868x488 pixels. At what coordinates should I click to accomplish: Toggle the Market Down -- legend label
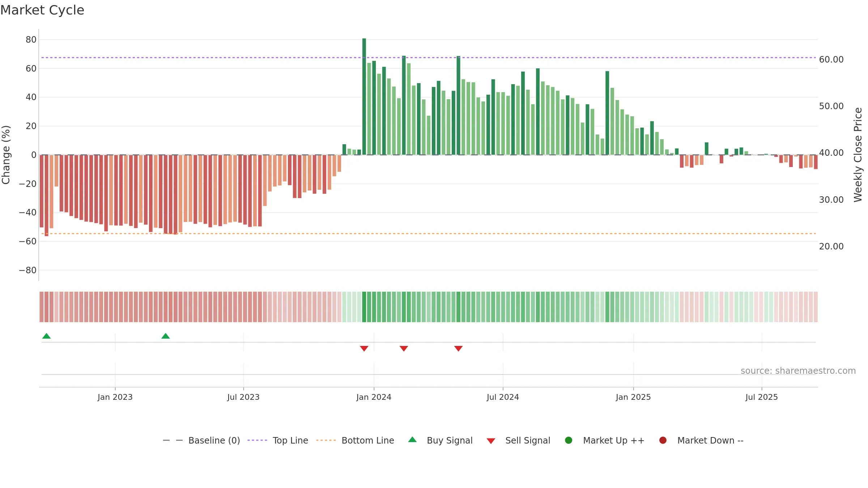tap(710, 440)
